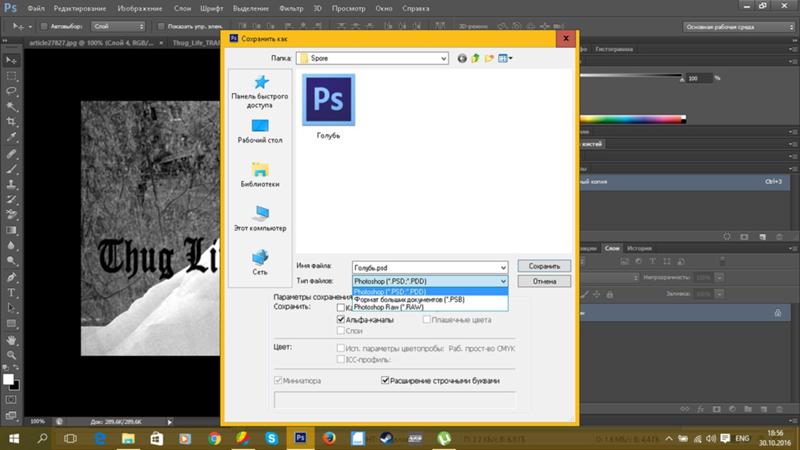Select the Lasso tool
The height and width of the screenshot is (450, 800).
[11, 91]
